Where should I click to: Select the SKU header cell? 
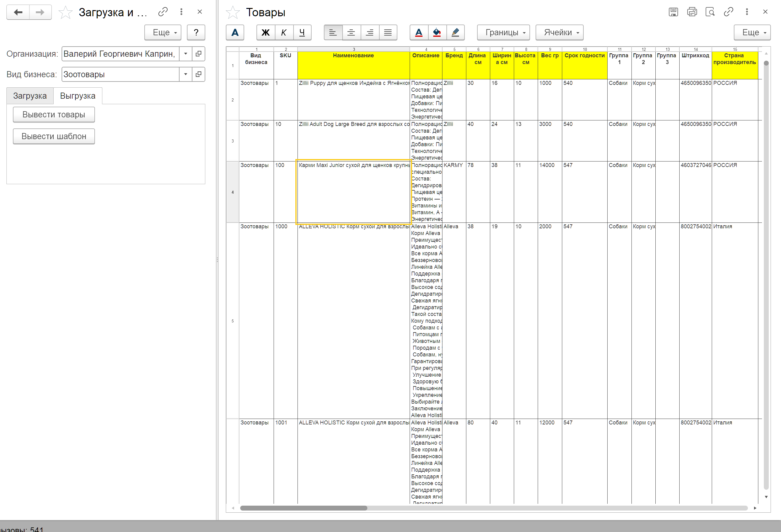pos(285,65)
